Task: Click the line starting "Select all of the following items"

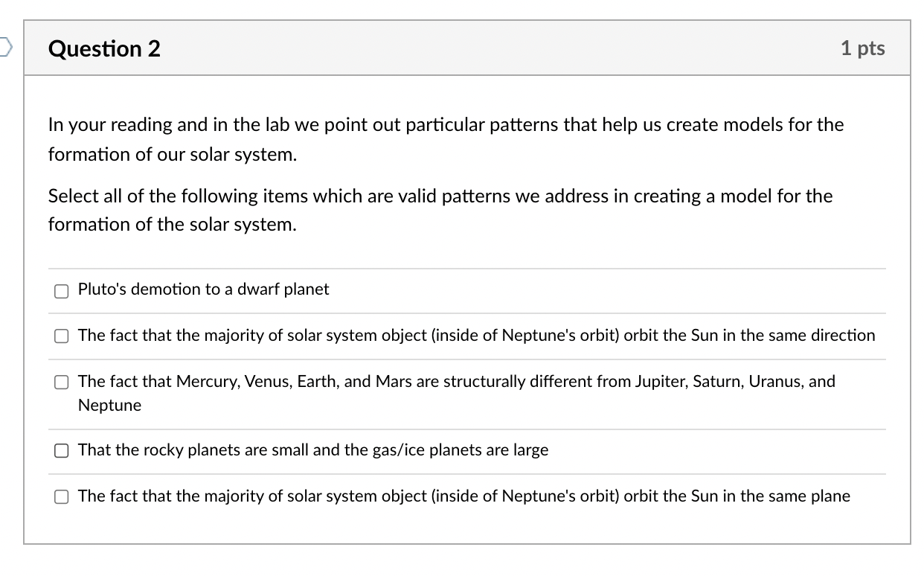Action: (440, 196)
